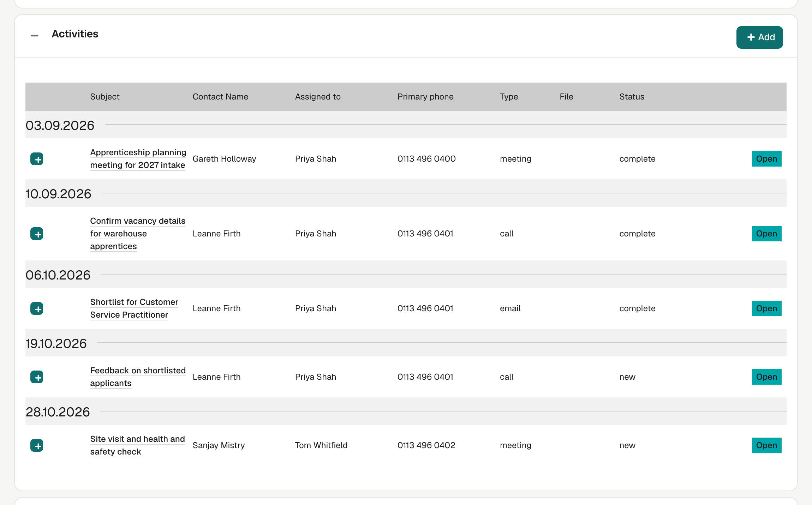This screenshot has height=505, width=812.
Task: Click Open for the email activity row
Action: click(x=766, y=308)
